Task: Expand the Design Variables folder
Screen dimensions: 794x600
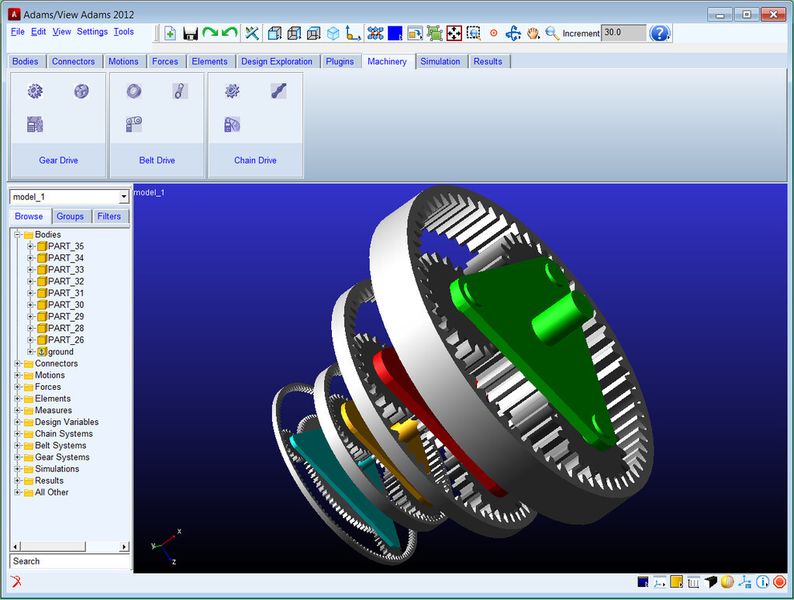Action: pyautogui.click(x=17, y=422)
